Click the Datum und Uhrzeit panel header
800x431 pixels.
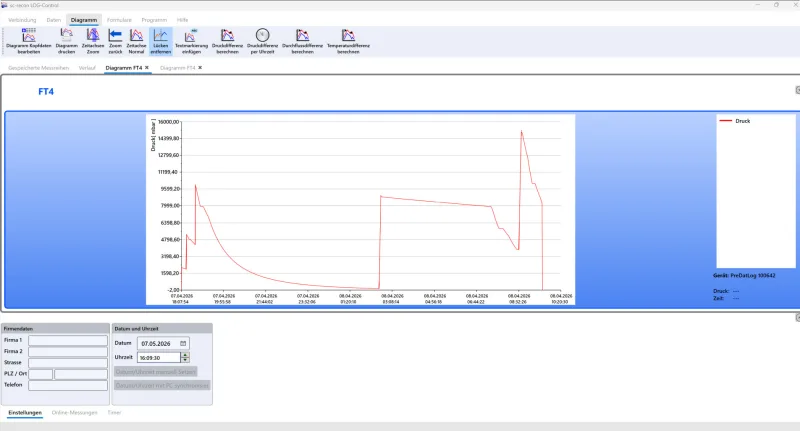(x=162, y=328)
